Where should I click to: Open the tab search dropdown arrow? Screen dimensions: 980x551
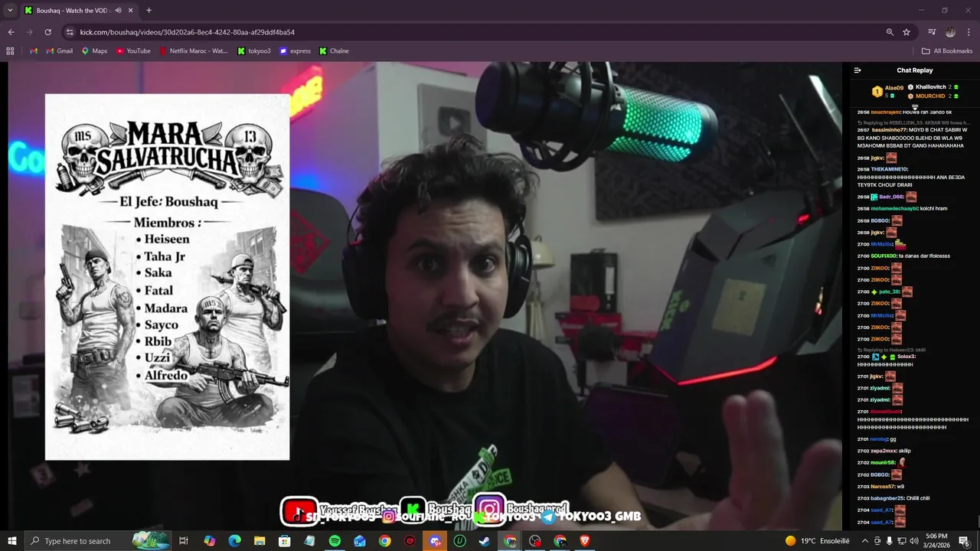click(x=10, y=11)
